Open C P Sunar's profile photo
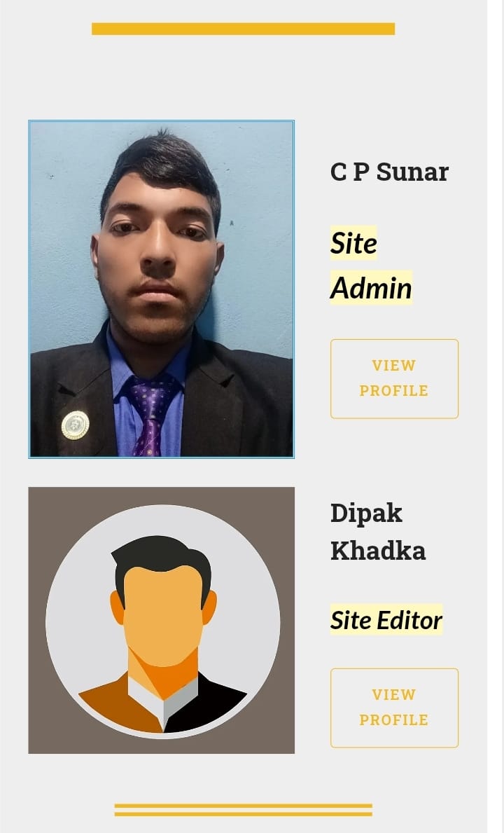The width and height of the screenshot is (504, 833). [161, 289]
